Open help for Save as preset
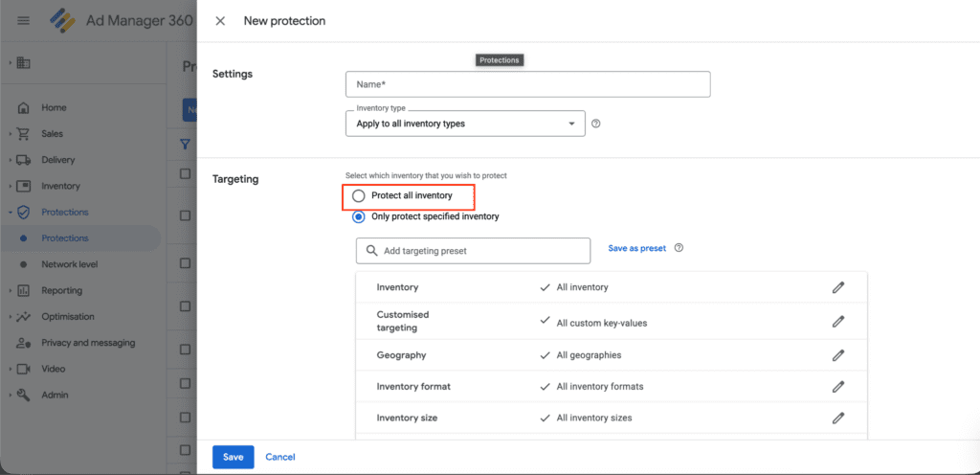 679,248
